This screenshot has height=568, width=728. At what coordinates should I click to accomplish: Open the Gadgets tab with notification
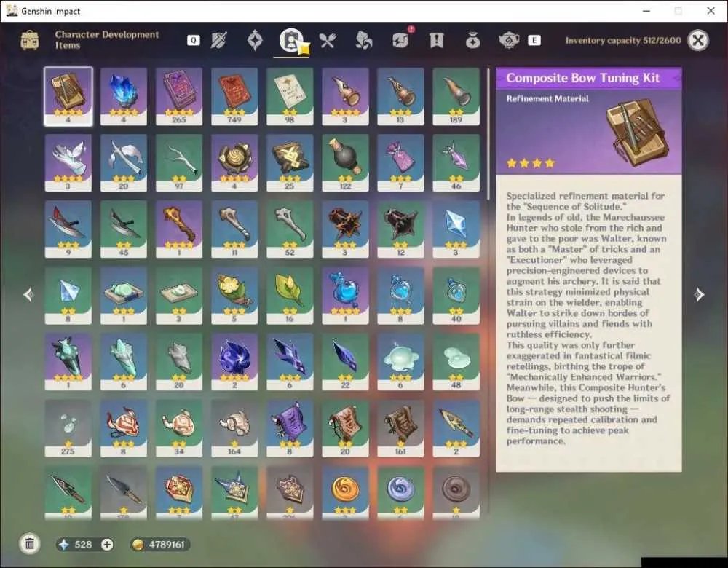coord(400,40)
